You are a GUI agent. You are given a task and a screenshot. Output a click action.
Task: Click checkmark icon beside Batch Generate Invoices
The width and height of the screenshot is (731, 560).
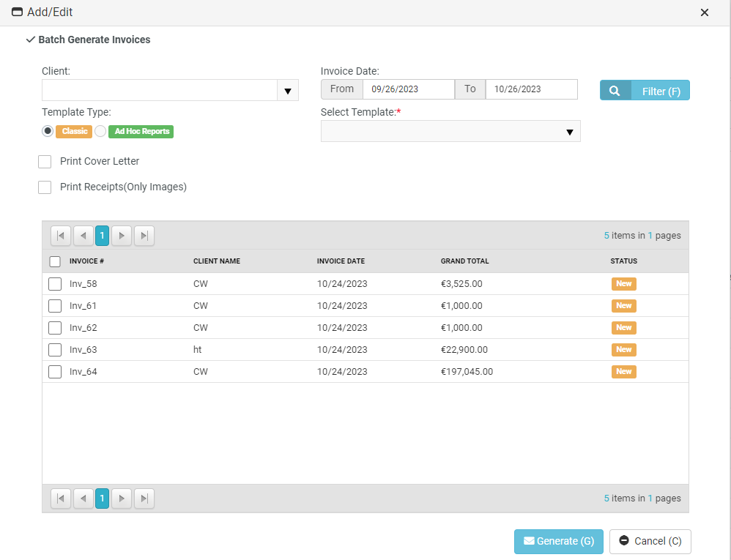tap(29, 40)
